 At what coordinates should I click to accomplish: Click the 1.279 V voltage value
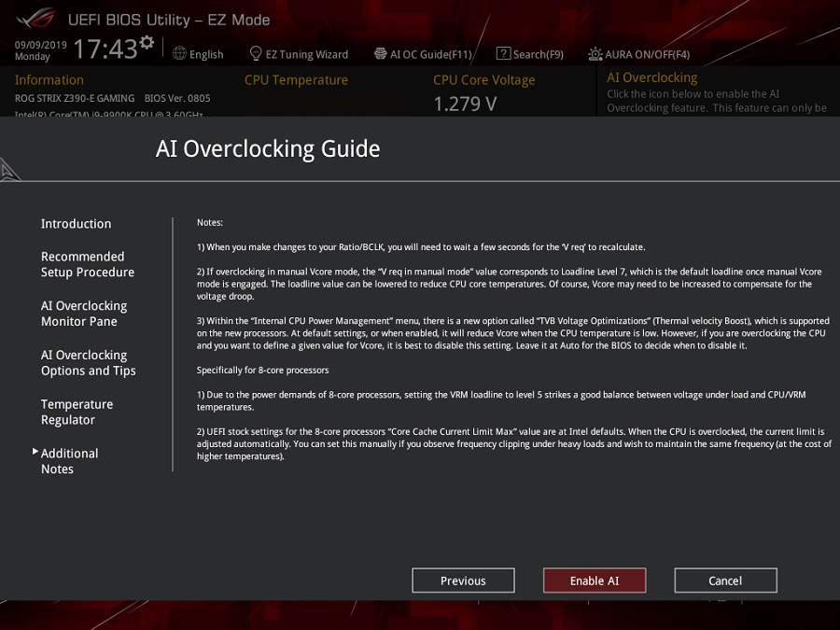click(x=465, y=104)
